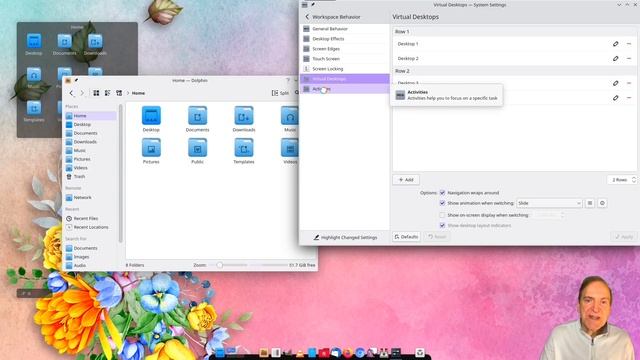Click Highlight Changed Settings

[x=345, y=237]
